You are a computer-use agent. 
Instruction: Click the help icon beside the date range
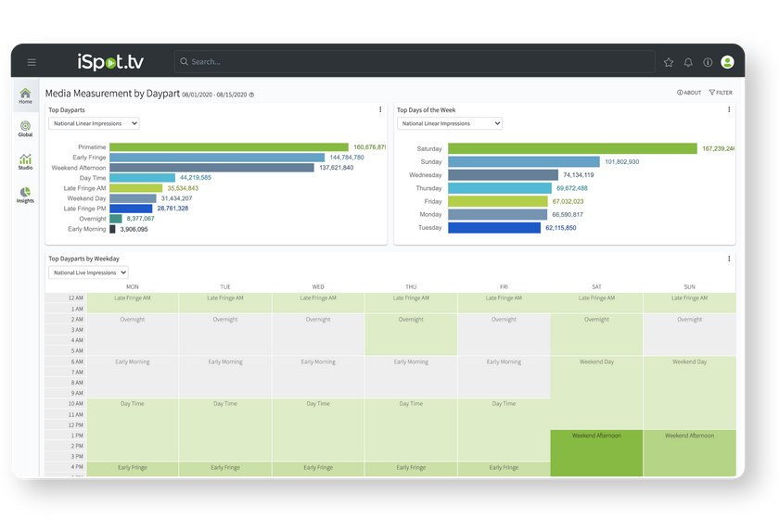[251, 95]
